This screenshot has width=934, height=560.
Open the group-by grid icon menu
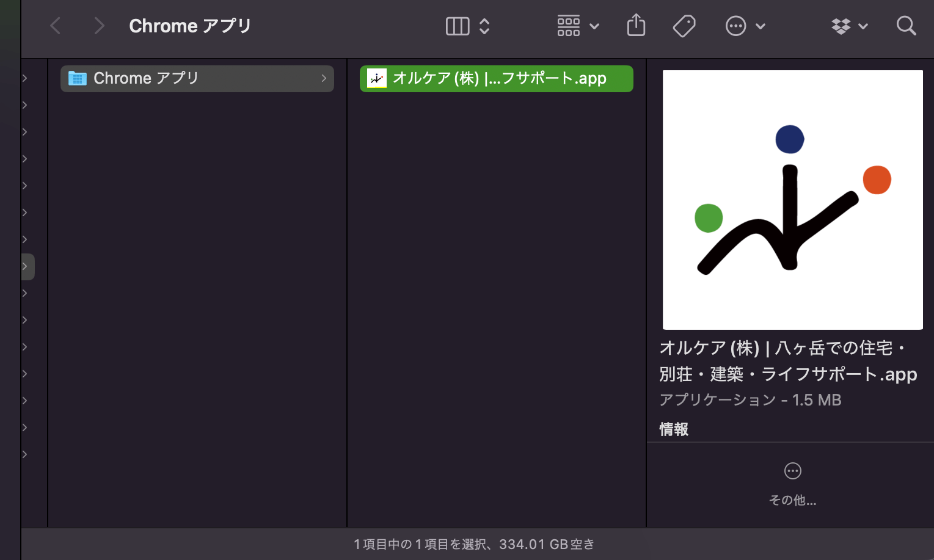click(578, 26)
